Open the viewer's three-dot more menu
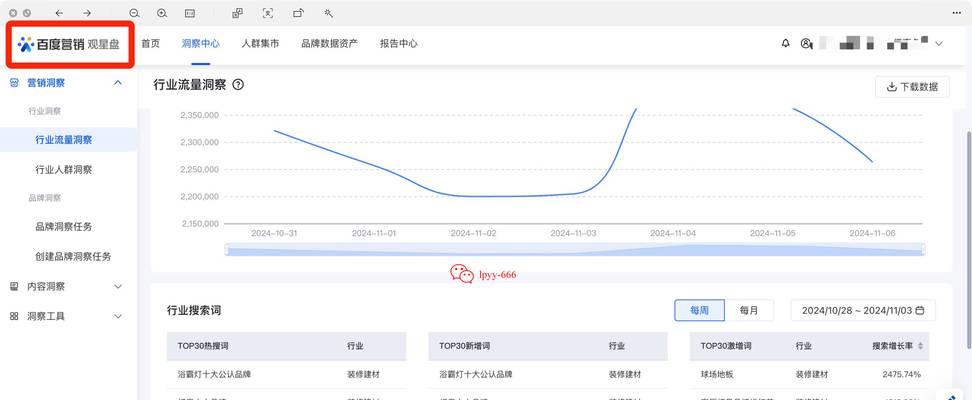 tap(957, 13)
